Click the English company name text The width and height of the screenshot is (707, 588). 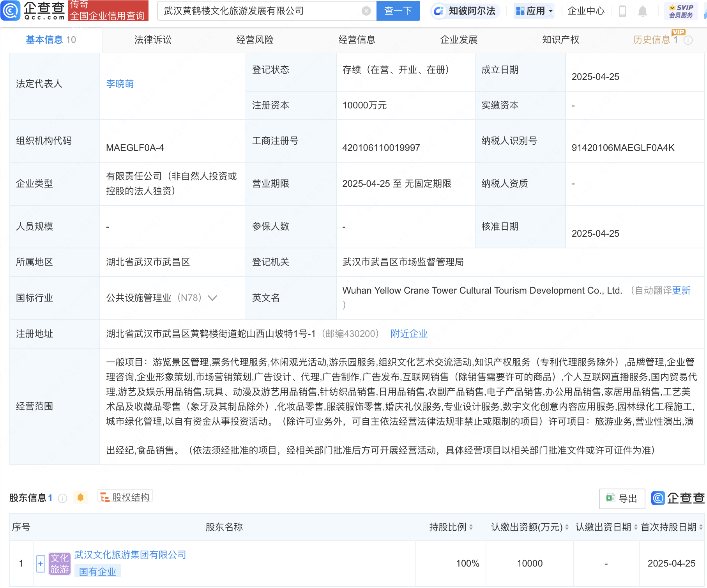(482, 290)
